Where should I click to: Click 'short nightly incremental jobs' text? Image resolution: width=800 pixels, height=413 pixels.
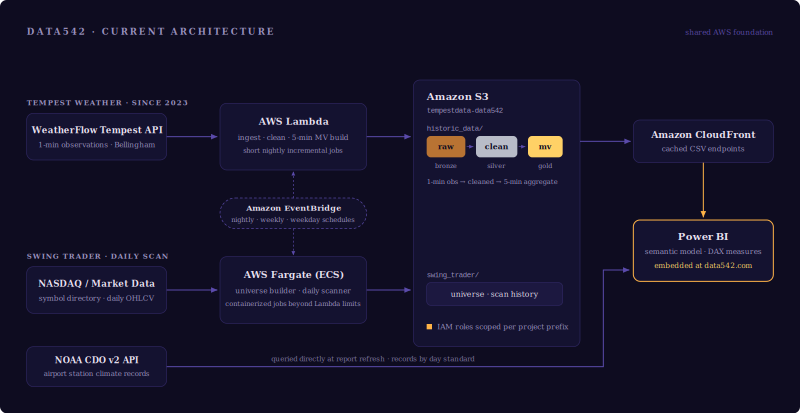point(293,151)
